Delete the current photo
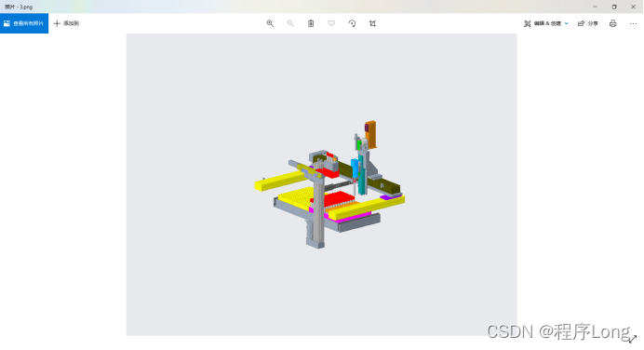644x350 pixels. 311,23
